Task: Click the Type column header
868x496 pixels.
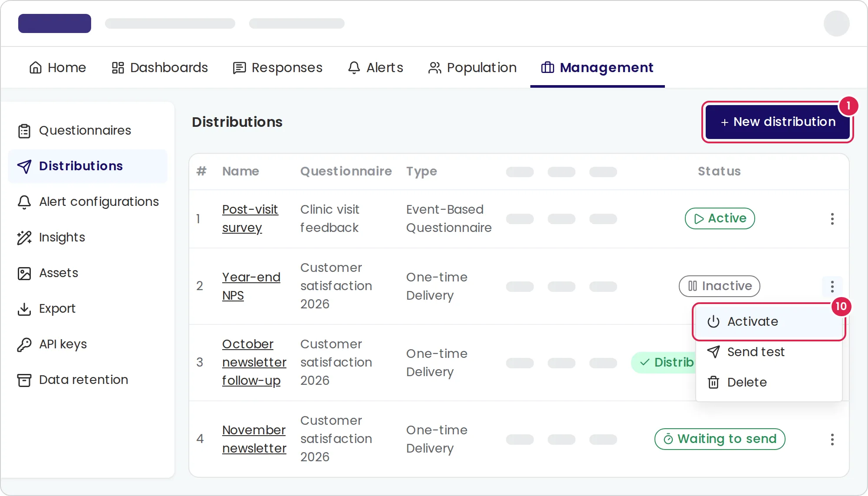Action: 421,172
